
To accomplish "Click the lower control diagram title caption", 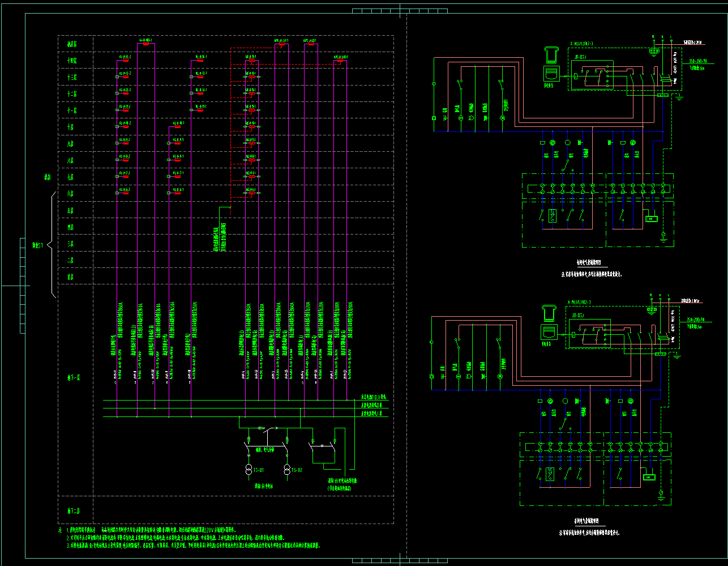I will [590, 522].
